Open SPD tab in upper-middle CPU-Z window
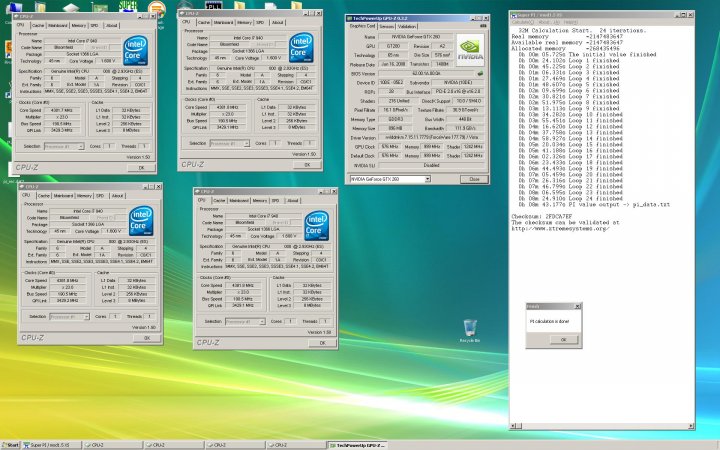720x450 pixels. 260,22
